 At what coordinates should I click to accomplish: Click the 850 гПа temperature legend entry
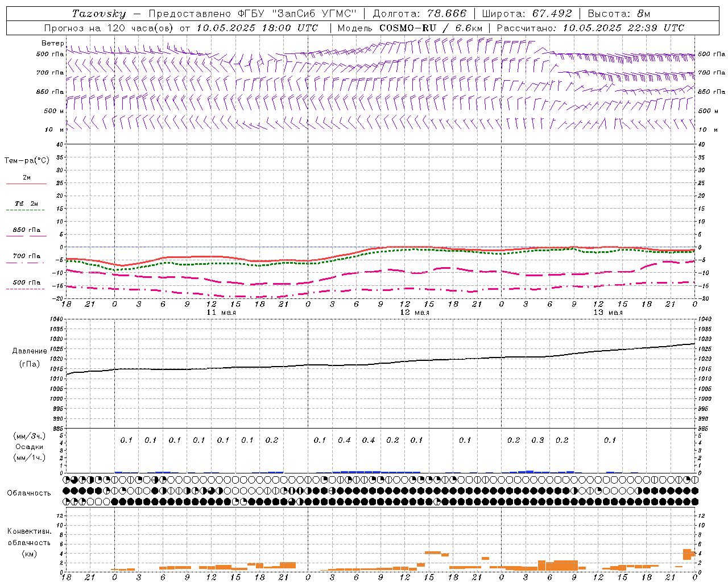click(27, 230)
